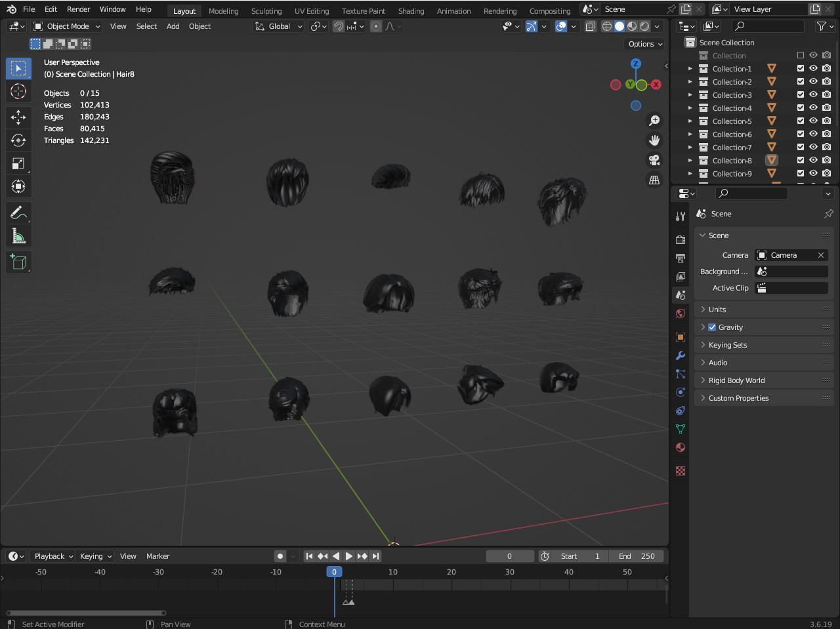
Task: Exclude Collection-5 via its checkbox
Action: (801, 121)
